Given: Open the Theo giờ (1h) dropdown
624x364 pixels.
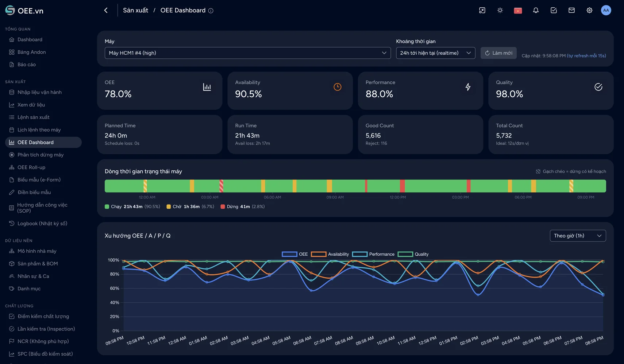Looking at the screenshot, I should pyautogui.click(x=578, y=236).
